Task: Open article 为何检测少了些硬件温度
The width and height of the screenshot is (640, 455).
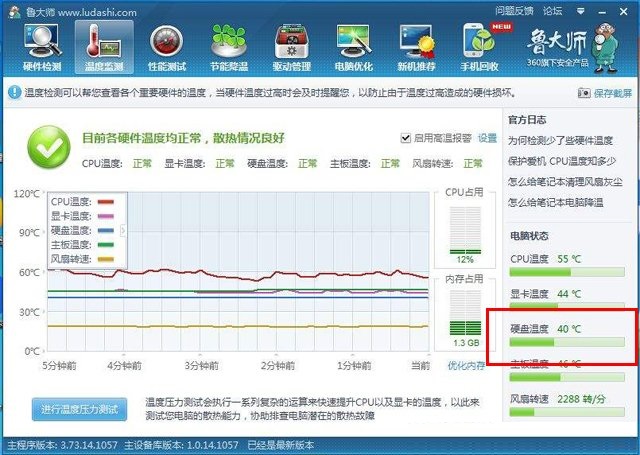Action: [x=560, y=141]
